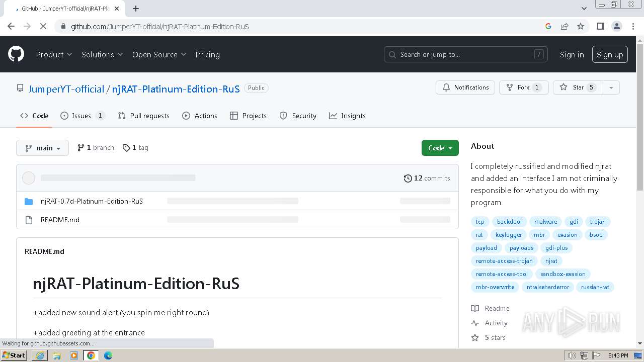Click the remote-access-trojan topic tag

pyautogui.click(x=504, y=261)
